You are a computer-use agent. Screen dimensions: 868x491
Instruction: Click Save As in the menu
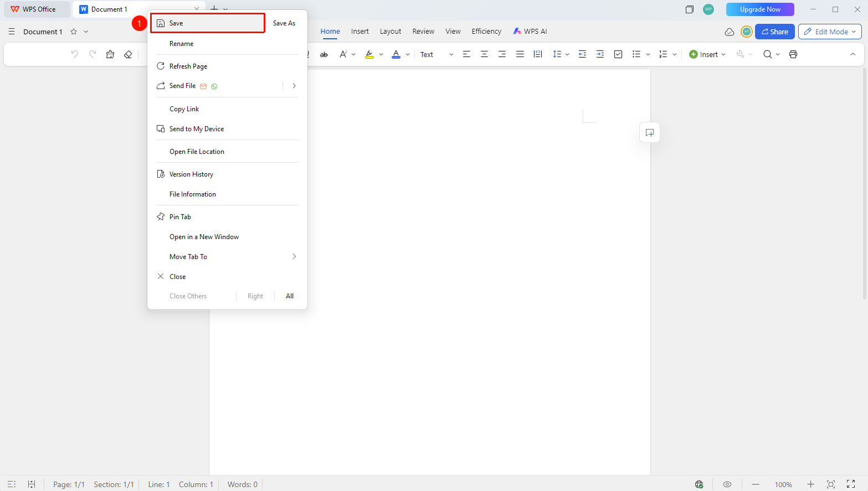tap(284, 23)
